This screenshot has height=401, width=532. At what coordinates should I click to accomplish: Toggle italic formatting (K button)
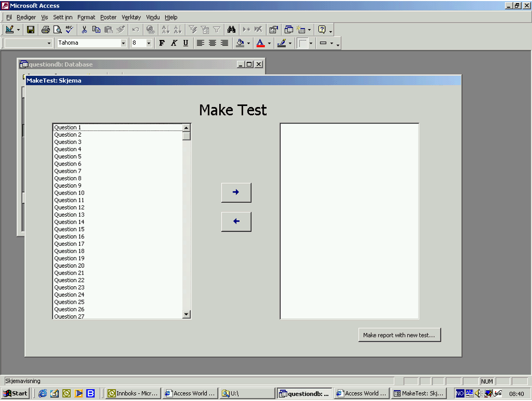coord(174,43)
